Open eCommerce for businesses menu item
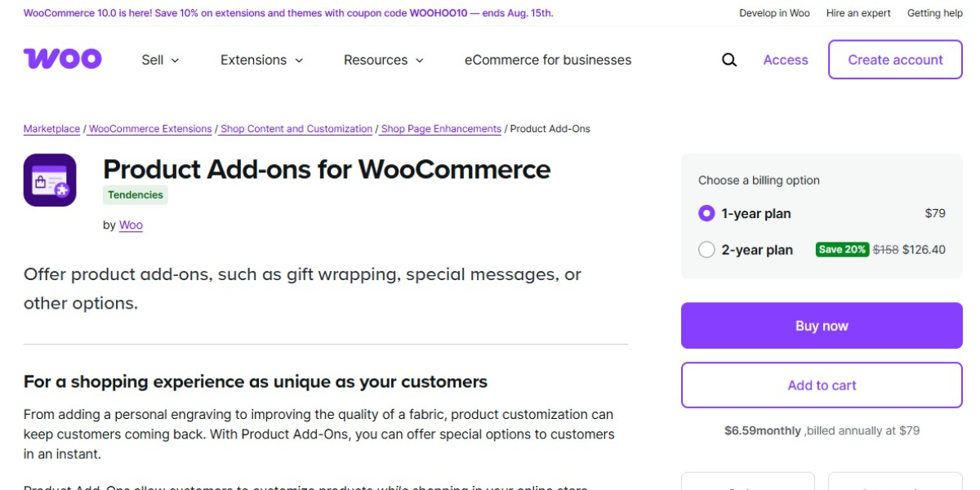980x490 pixels. tap(548, 60)
